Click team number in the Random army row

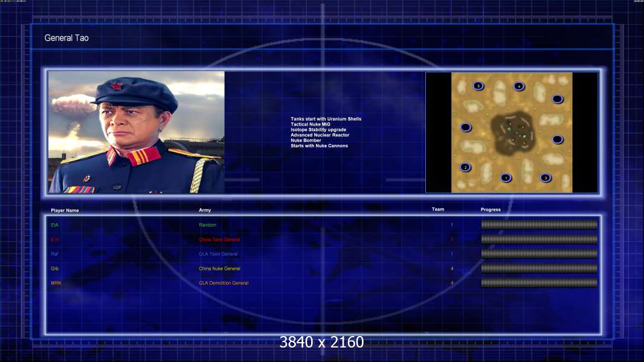[452, 225]
